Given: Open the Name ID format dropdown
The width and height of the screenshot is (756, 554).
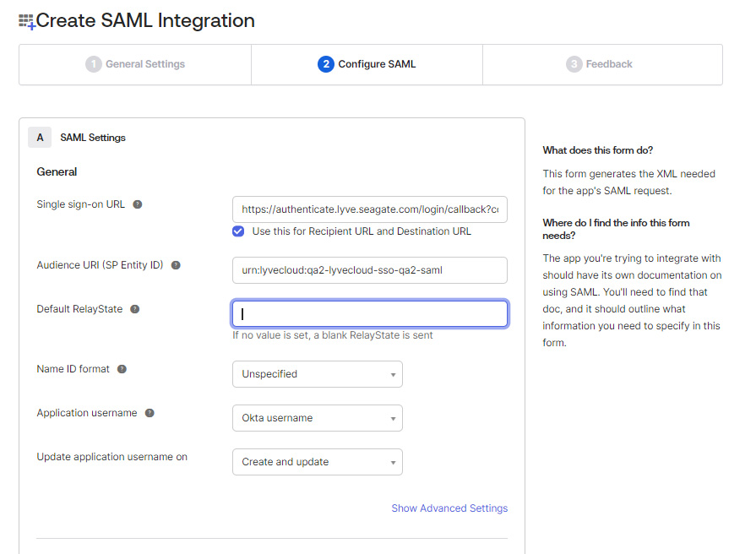Looking at the screenshot, I should coord(317,373).
